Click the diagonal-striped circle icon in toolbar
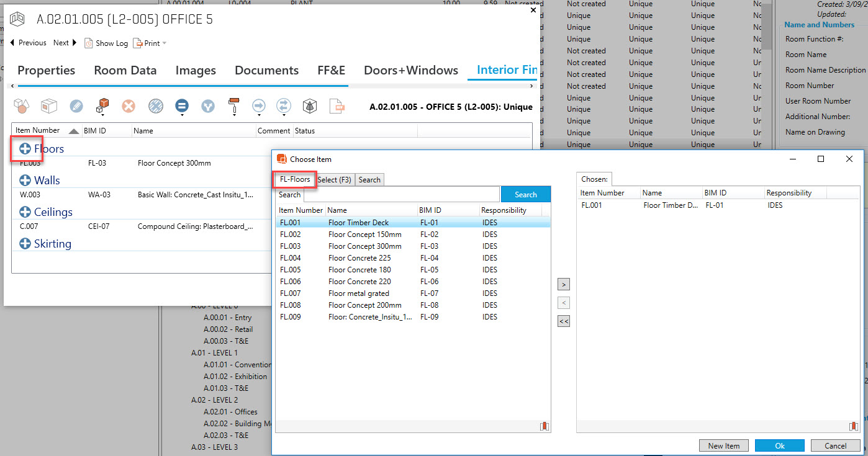Image resolution: width=868 pixels, height=456 pixels. coord(156,106)
